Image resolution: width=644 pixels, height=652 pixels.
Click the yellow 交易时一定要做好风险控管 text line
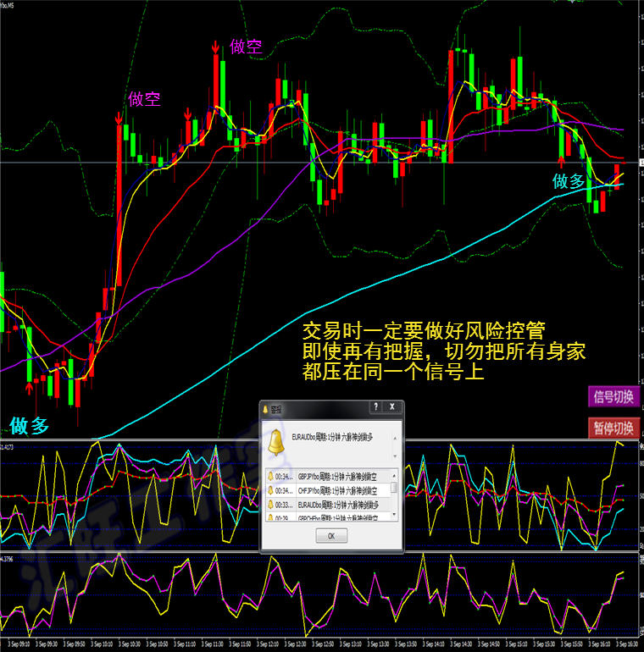tap(424, 330)
